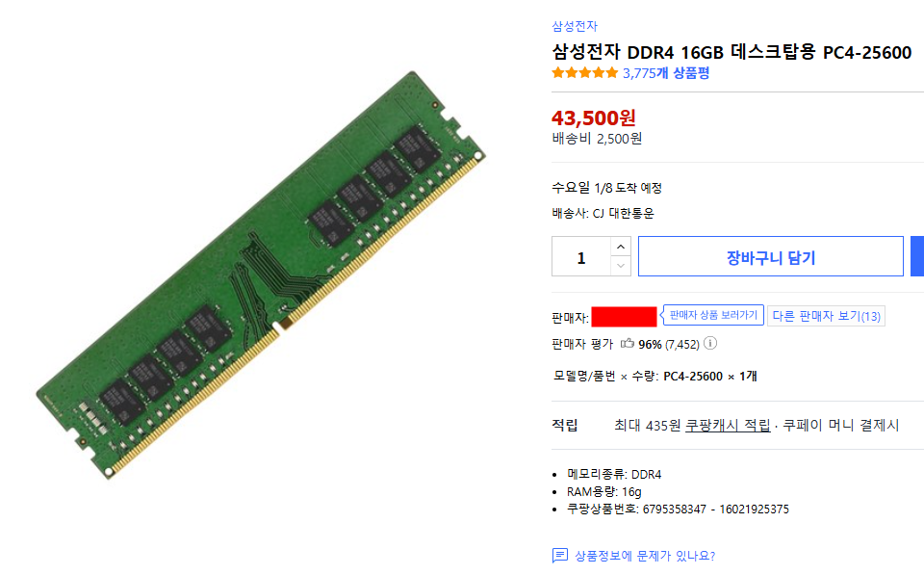Click the 쿠팡캐시 적립 link
The image size is (924, 575).
click(728, 425)
